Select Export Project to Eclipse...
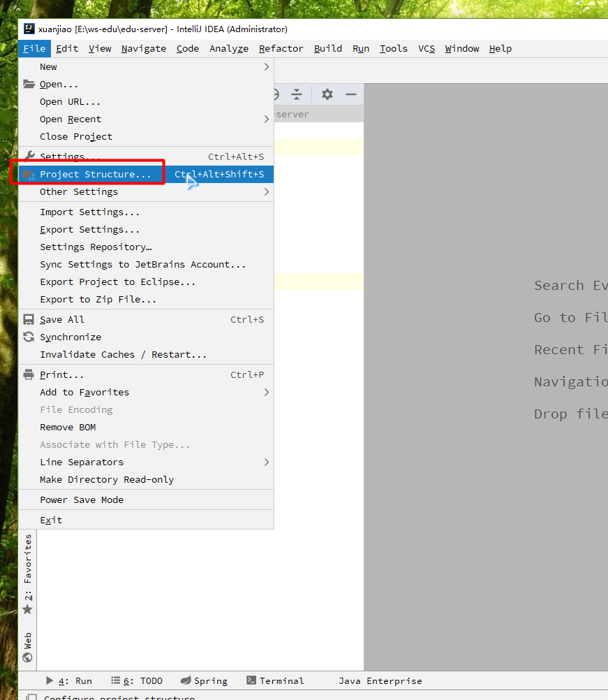The width and height of the screenshot is (608, 700). point(147,282)
